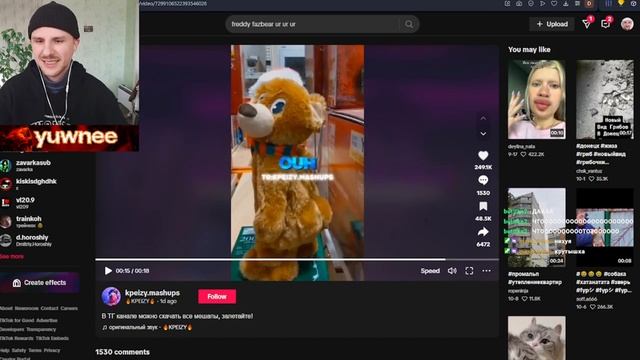Image resolution: width=640 pixels, height=360 pixels.
Task: Open the inbox messages icon
Action: 587,24
